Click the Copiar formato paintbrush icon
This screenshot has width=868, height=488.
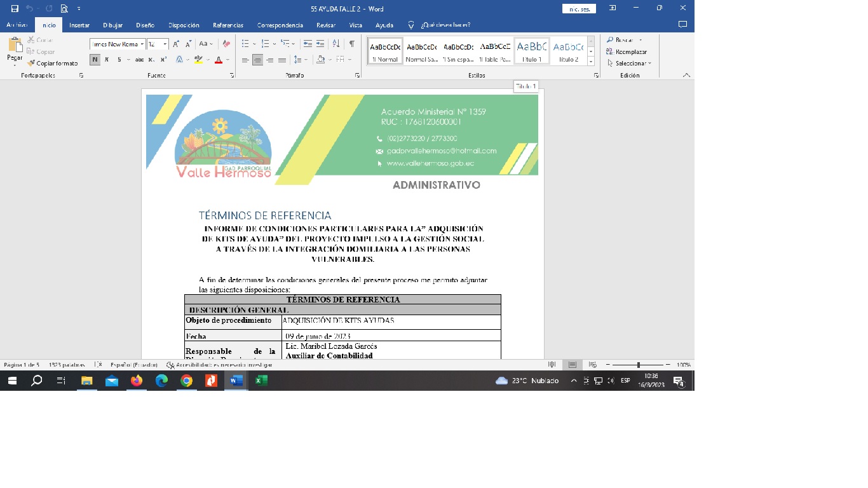click(x=31, y=64)
